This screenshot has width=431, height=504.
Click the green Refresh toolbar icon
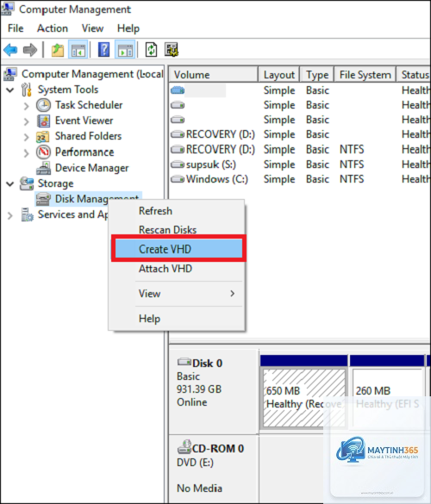click(151, 50)
